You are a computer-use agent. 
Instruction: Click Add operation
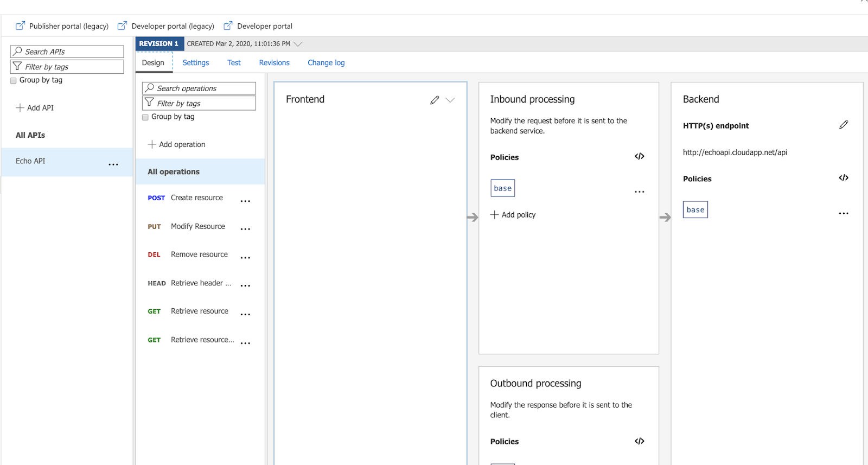pyautogui.click(x=177, y=145)
